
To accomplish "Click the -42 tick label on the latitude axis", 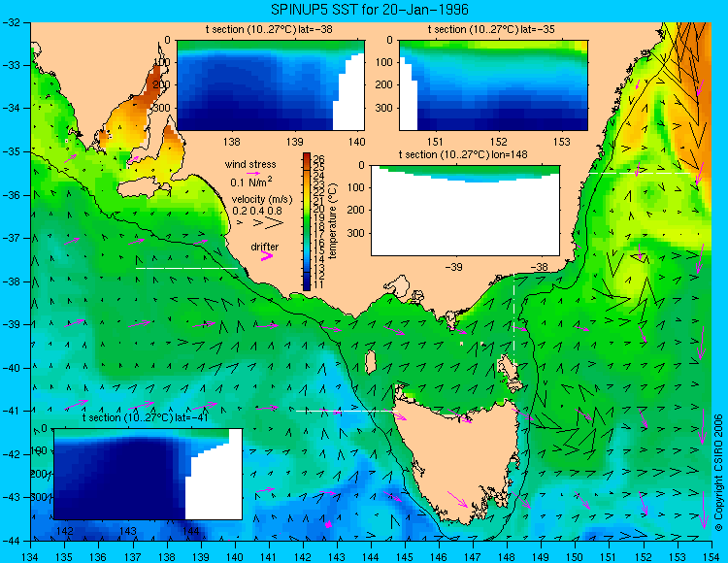I will pos(11,454).
